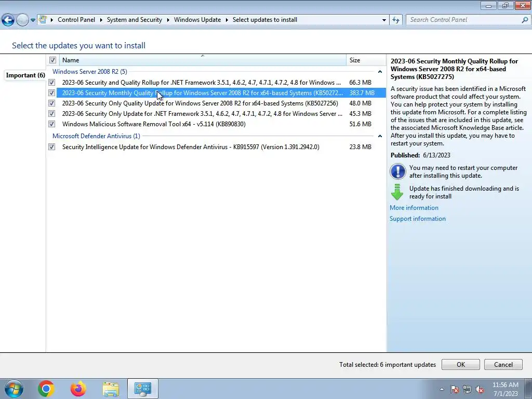532x399 pixels.
Task: Select System and Security breadcrumb
Action: click(x=135, y=20)
